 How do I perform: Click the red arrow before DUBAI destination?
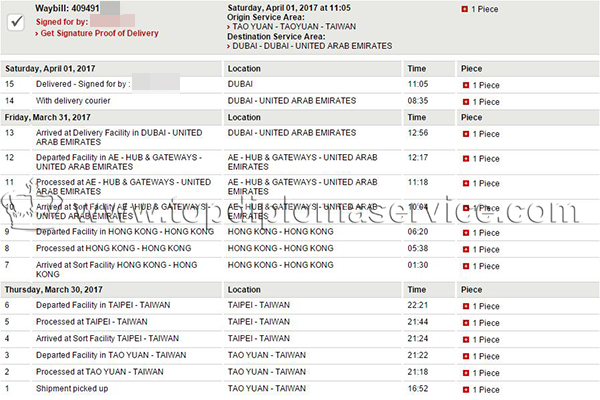(x=228, y=47)
